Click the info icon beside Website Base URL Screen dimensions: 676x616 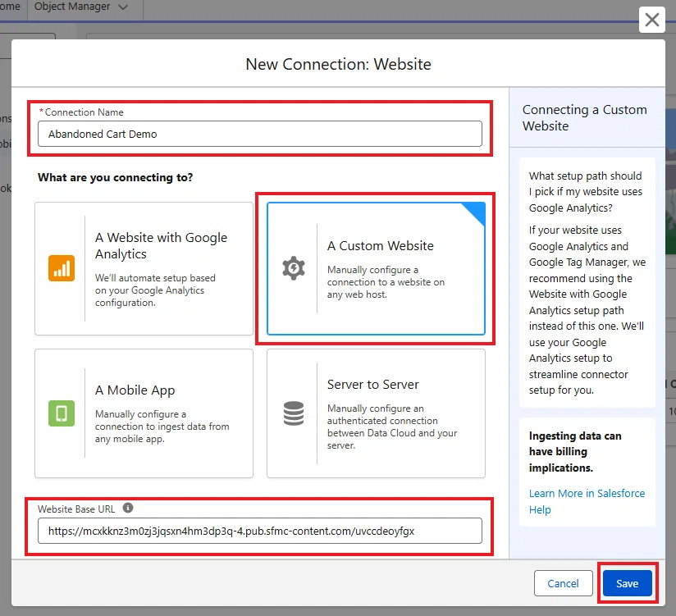pyautogui.click(x=128, y=508)
